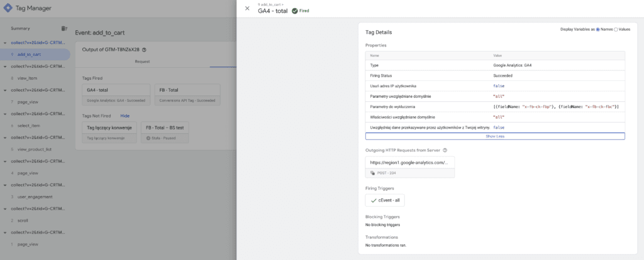644x260 pixels.
Task: Click the icon next to POST - 204
Action: (x=372, y=173)
